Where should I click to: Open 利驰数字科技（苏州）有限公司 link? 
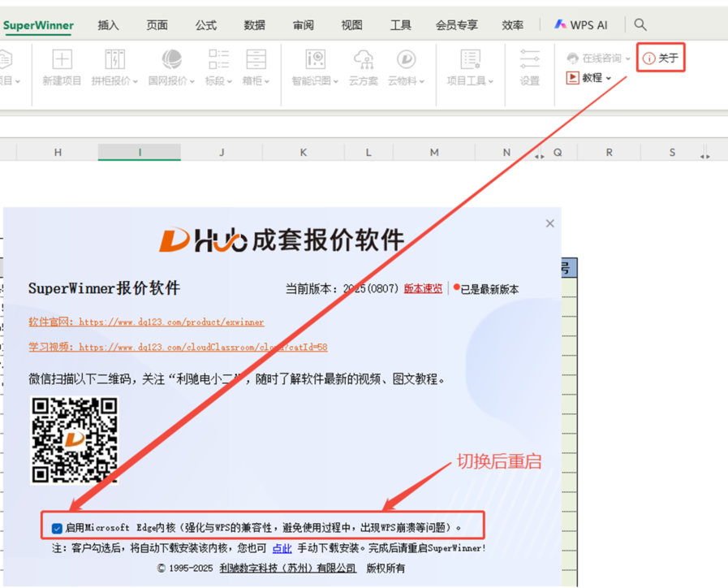[288, 569]
